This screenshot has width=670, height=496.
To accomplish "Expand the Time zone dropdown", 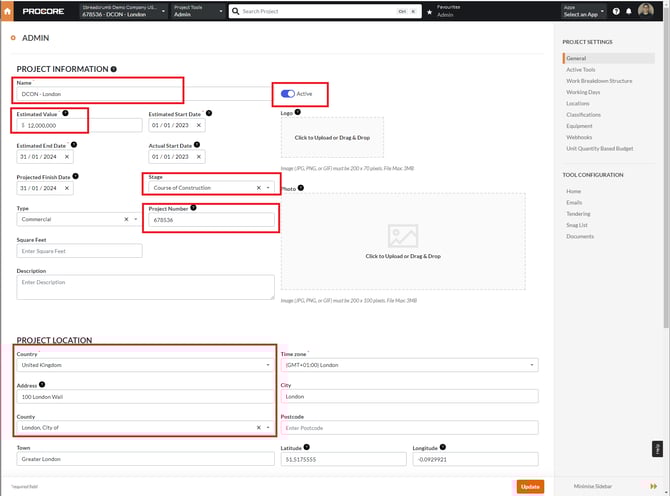I will (532, 365).
